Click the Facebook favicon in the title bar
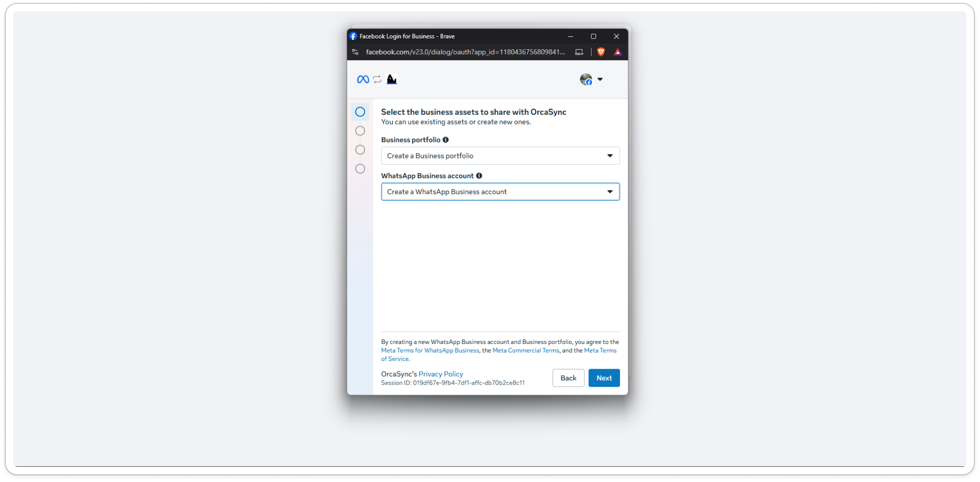The width and height of the screenshot is (980, 482). click(x=353, y=36)
